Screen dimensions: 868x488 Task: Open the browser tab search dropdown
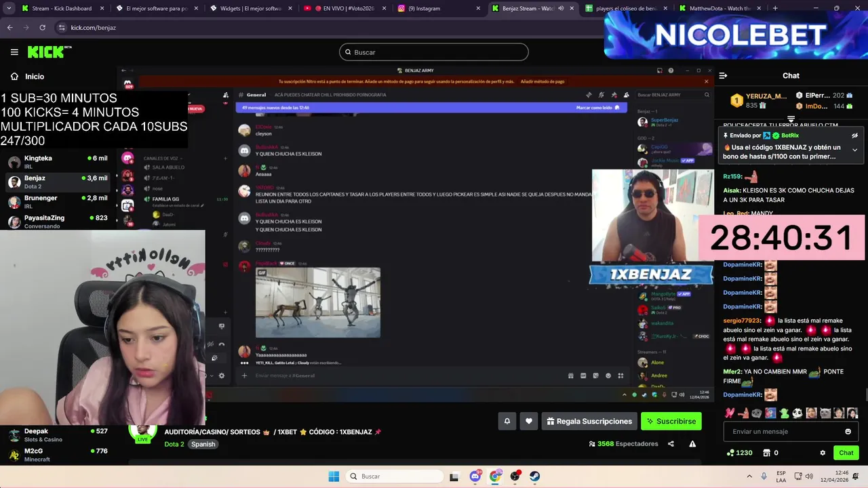(9, 9)
